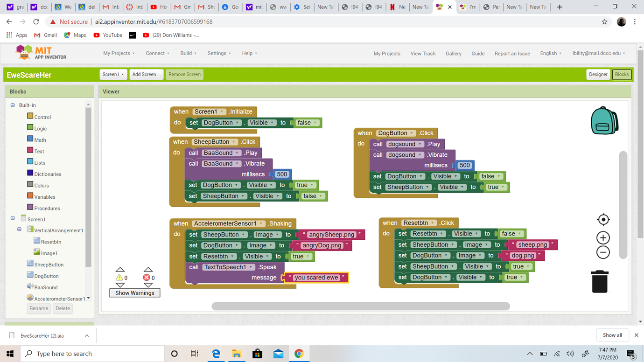Select the AccelerometerSensor1 component icon
The width and height of the screenshot is (644, 362).
click(x=30, y=298)
